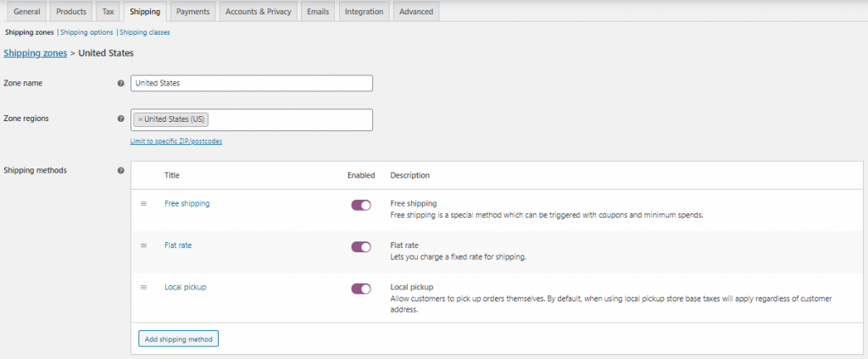Navigate to Shipping options subsection
The width and height of the screenshot is (868, 359).
pyautogui.click(x=86, y=32)
